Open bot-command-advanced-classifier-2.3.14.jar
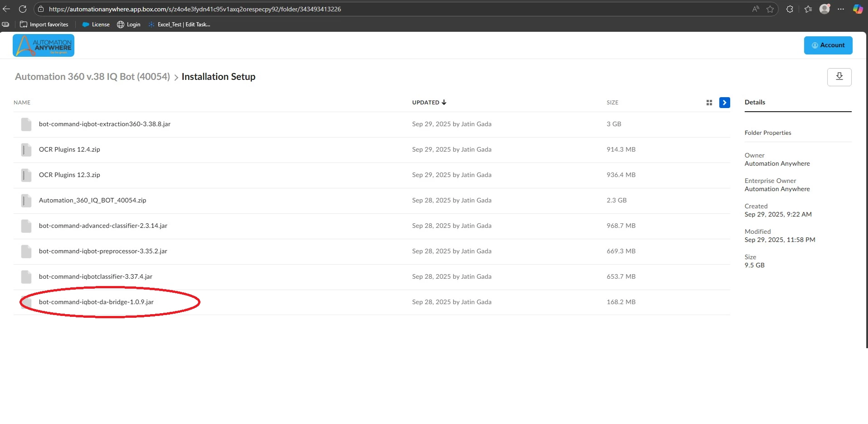This screenshot has width=868, height=424. pos(103,226)
